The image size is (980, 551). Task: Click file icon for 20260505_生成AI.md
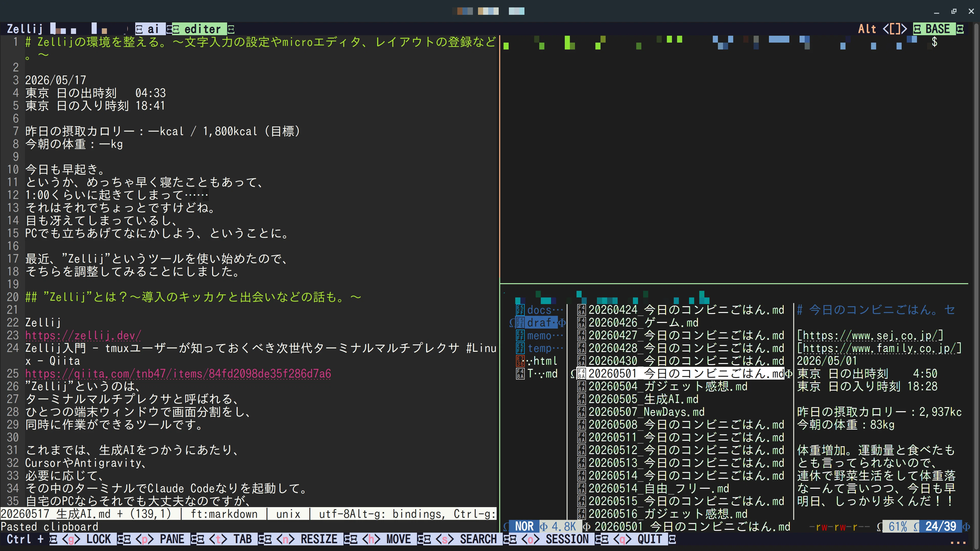pos(581,399)
